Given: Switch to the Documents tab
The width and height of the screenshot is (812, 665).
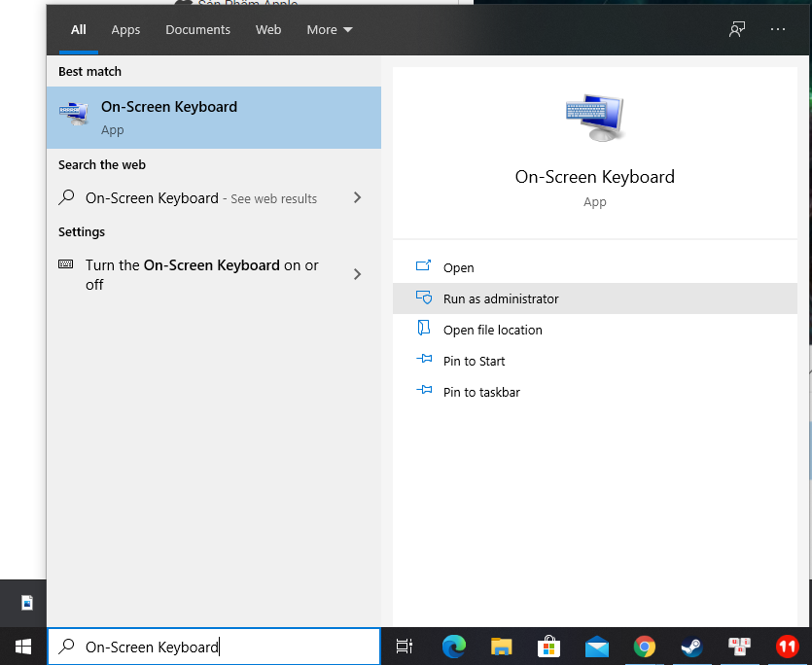Looking at the screenshot, I should click(x=197, y=30).
